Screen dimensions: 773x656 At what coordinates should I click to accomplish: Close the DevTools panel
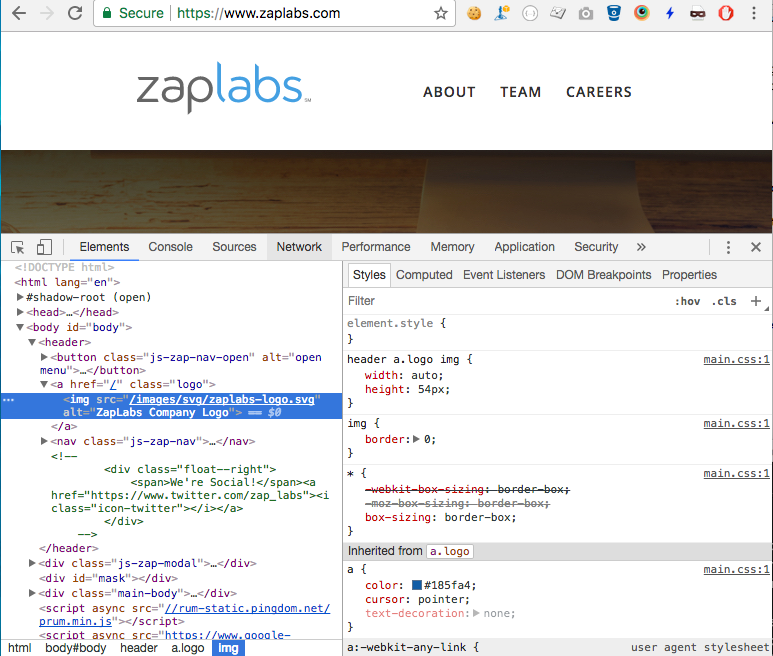756,247
